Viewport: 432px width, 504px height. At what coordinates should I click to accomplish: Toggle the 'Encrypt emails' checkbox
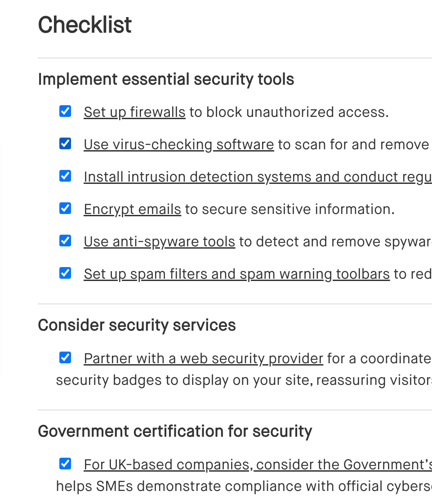point(65,208)
